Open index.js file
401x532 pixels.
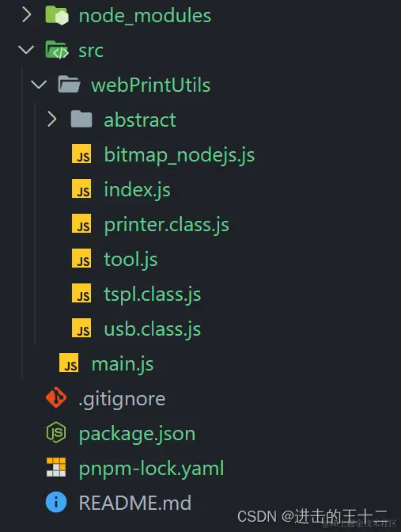(x=137, y=189)
